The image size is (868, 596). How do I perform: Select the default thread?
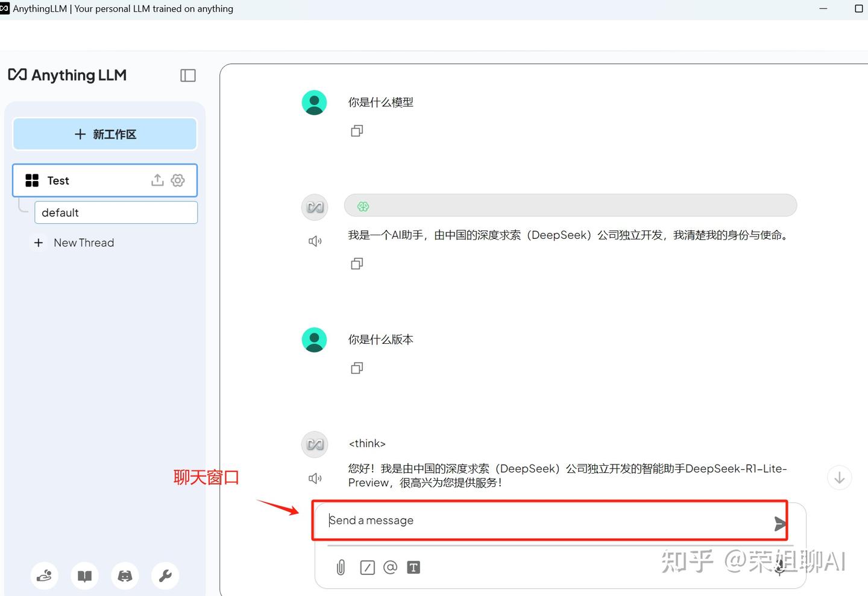[x=116, y=212]
